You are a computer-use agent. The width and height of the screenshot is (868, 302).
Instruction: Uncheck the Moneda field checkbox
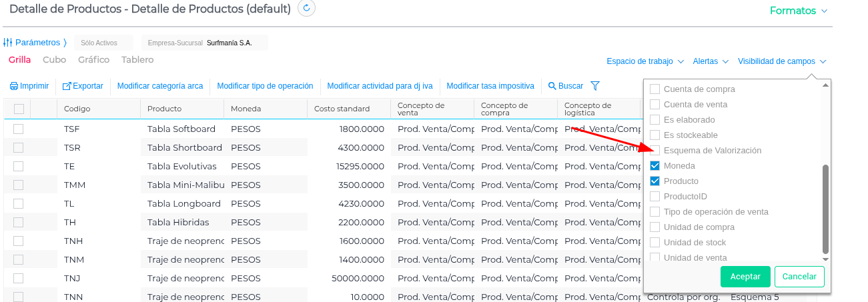pyautogui.click(x=655, y=166)
